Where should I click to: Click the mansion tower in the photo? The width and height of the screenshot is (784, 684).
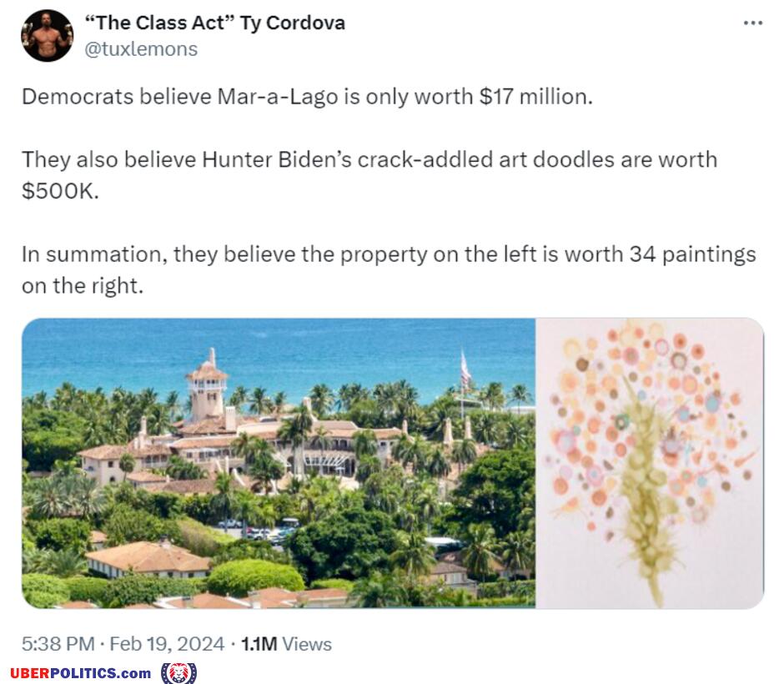[x=207, y=386]
